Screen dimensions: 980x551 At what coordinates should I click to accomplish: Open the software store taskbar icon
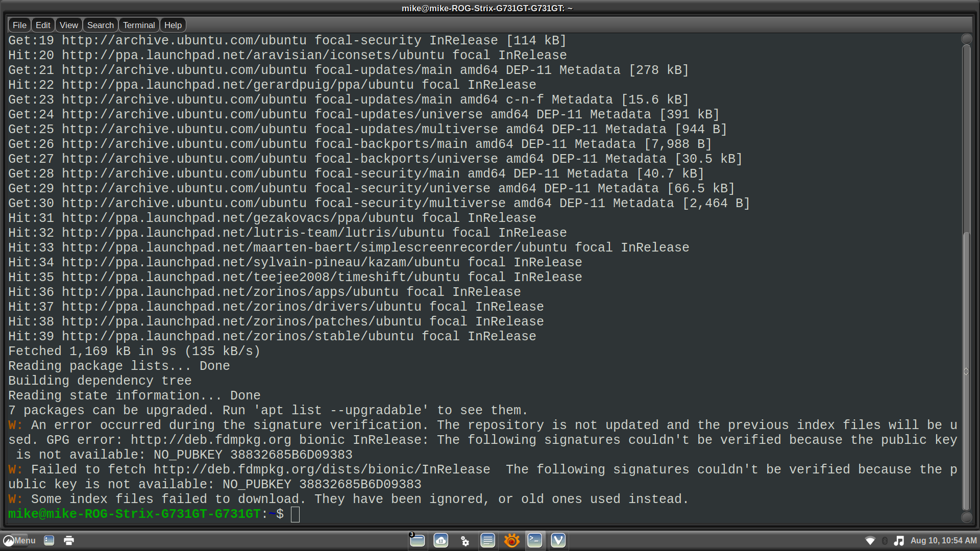pyautogui.click(x=441, y=540)
